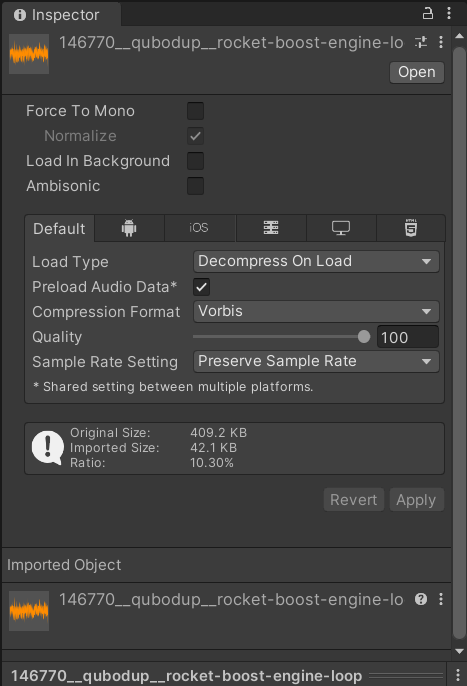Image resolution: width=467 pixels, height=686 pixels.
Task: Open the Load Type dropdown
Action: point(316,262)
